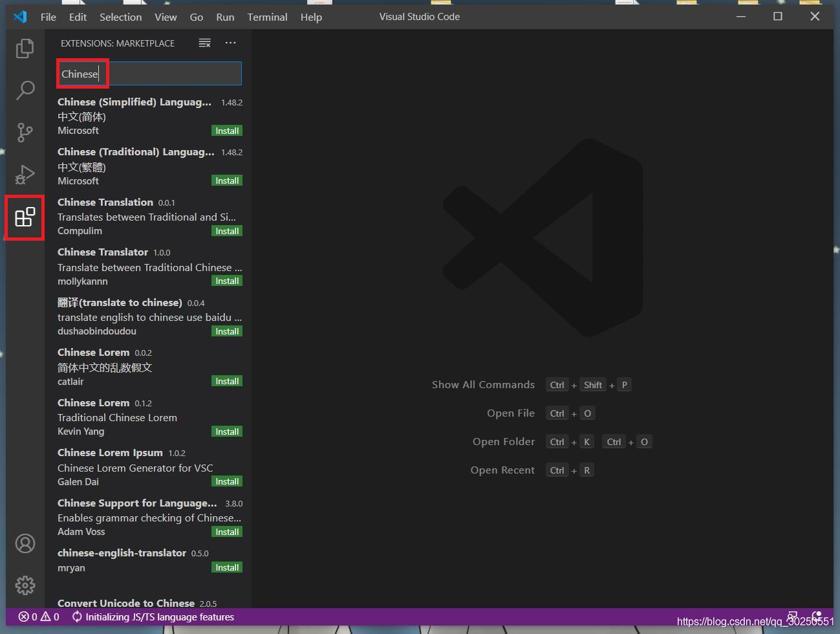Install Chinese Lorem by Kevin Yang

pos(227,432)
